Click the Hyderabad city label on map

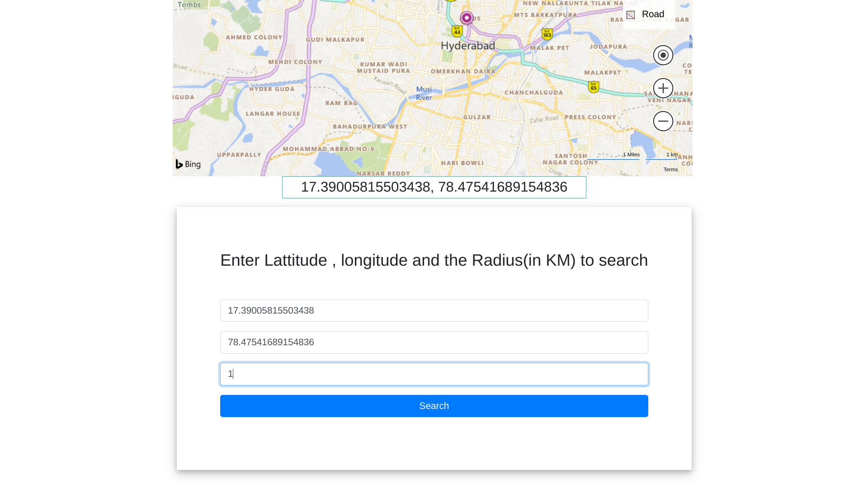click(468, 46)
